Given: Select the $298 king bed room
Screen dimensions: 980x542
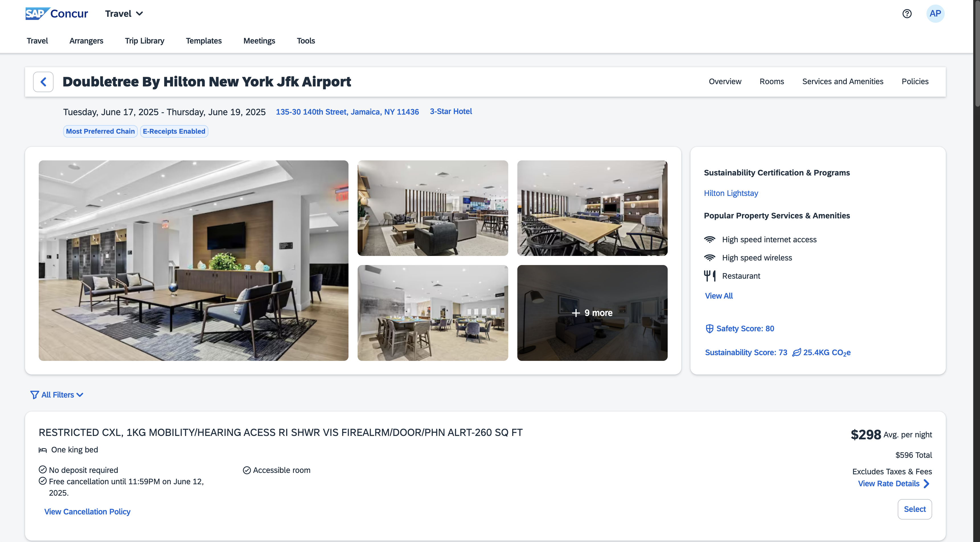Looking at the screenshot, I should tap(915, 509).
